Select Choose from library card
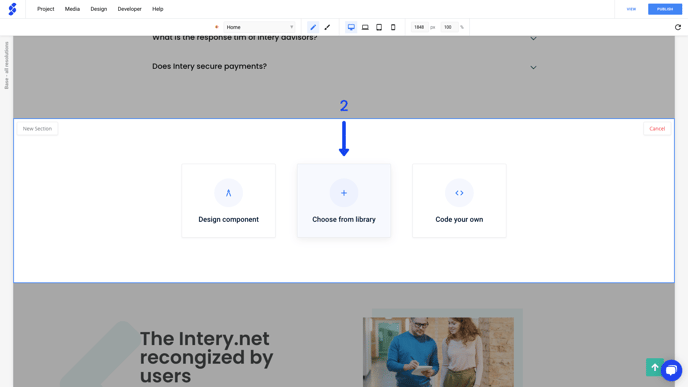The width and height of the screenshot is (688, 387). pyautogui.click(x=344, y=201)
